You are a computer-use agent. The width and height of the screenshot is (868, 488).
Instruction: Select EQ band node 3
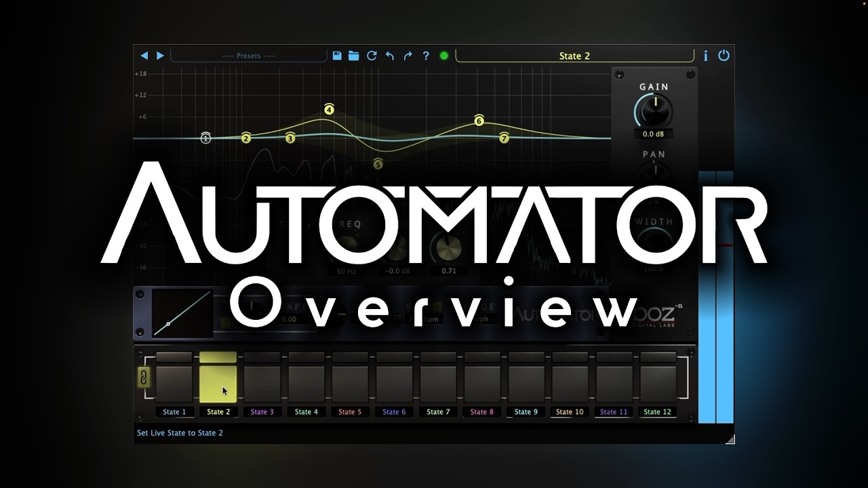coord(290,138)
